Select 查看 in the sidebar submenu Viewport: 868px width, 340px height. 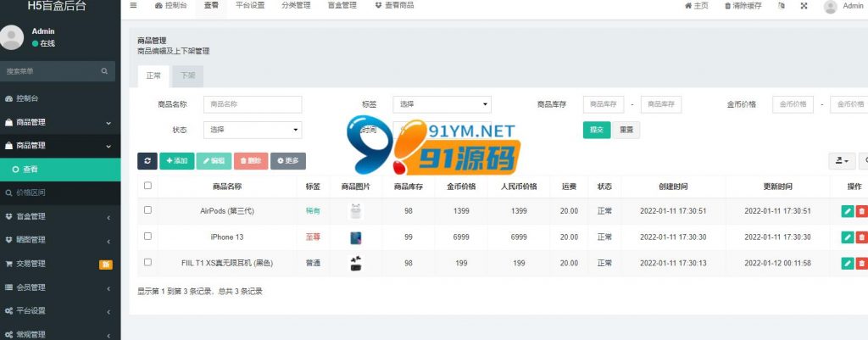pos(60,170)
